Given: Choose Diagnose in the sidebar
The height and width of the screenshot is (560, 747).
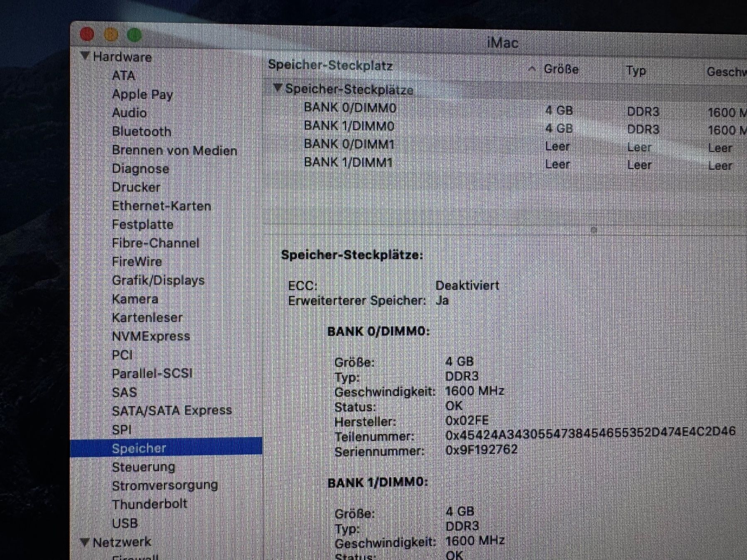Looking at the screenshot, I should [x=141, y=169].
